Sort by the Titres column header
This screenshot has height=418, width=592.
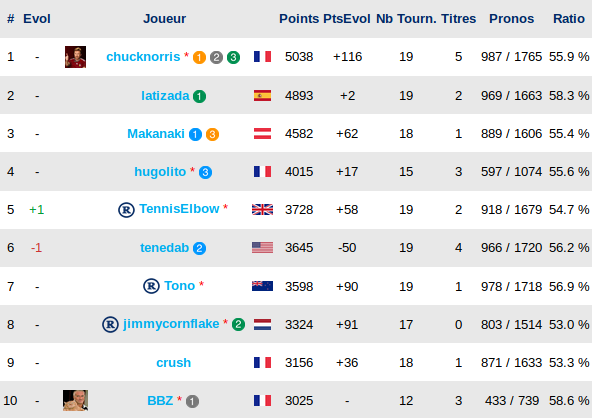pos(458,19)
